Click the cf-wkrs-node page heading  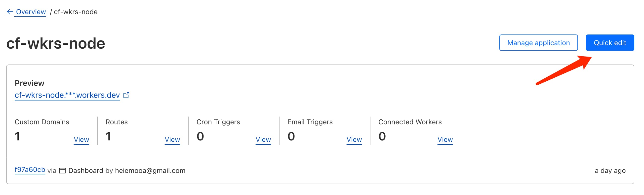tap(56, 43)
